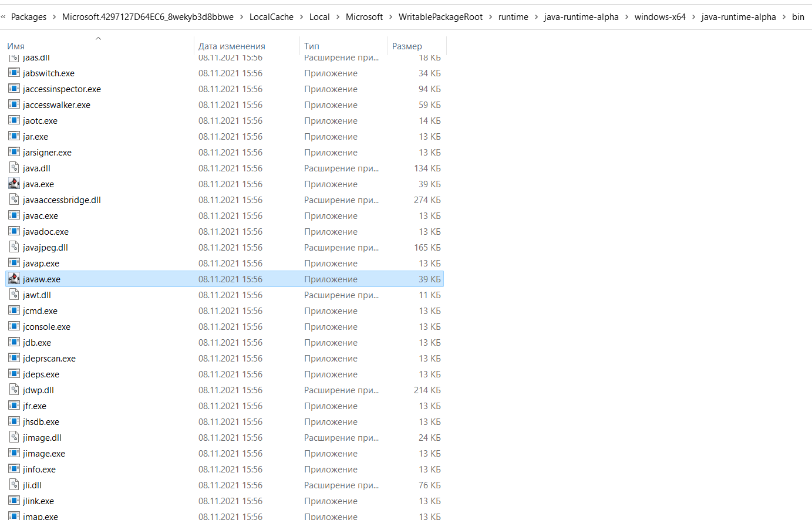Click the jaccessinspector.exe file icon
The width and height of the screenshot is (812, 520).
[14, 89]
